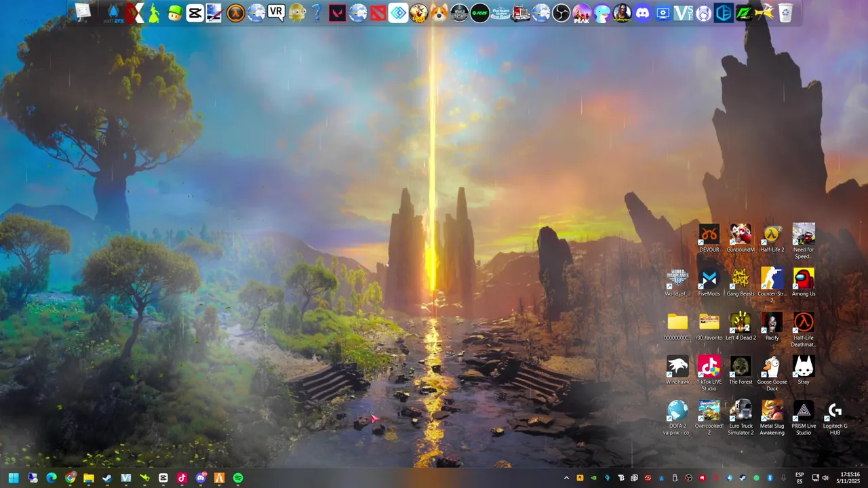Open the Goose Goose Duck shortcut
The width and height of the screenshot is (868, 488).
point(772,373)
